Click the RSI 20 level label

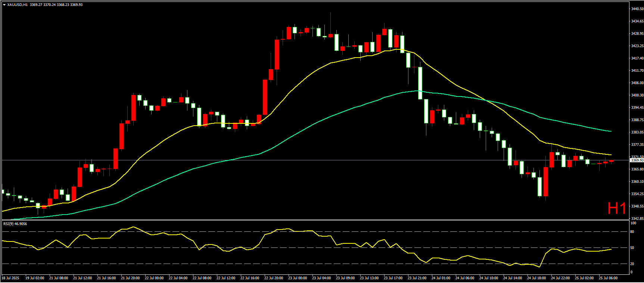click(x=632, y=264)
